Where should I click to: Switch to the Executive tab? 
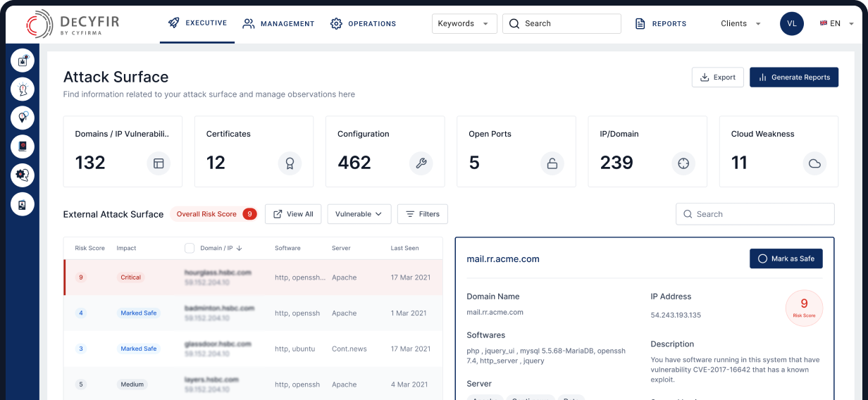[x=197, y=23]
